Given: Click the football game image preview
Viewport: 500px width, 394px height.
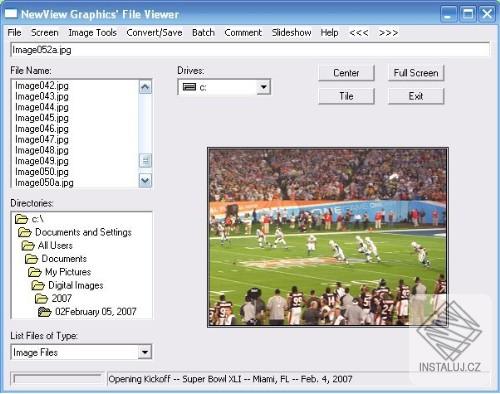Looking at the screenshot, I should [328, 237].
